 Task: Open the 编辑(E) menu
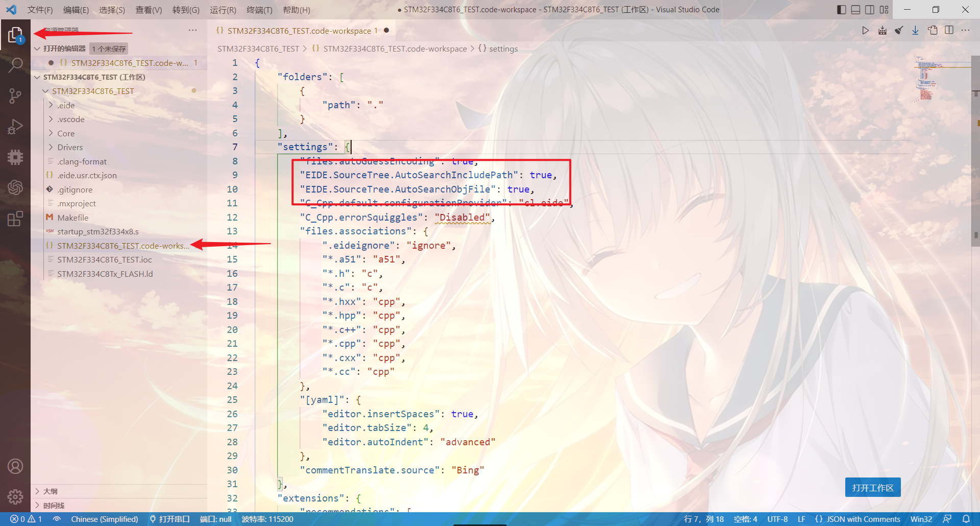(76, 10)
